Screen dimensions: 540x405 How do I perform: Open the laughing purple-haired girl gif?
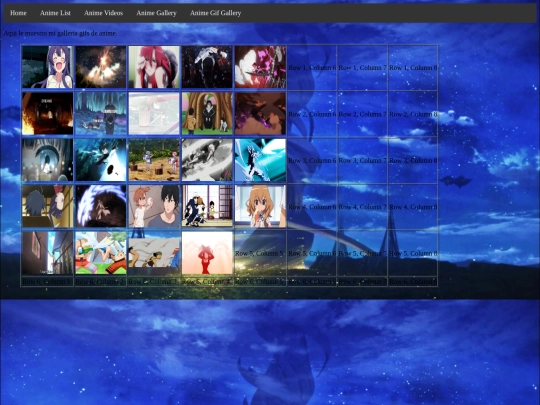(x=48, y=67)
